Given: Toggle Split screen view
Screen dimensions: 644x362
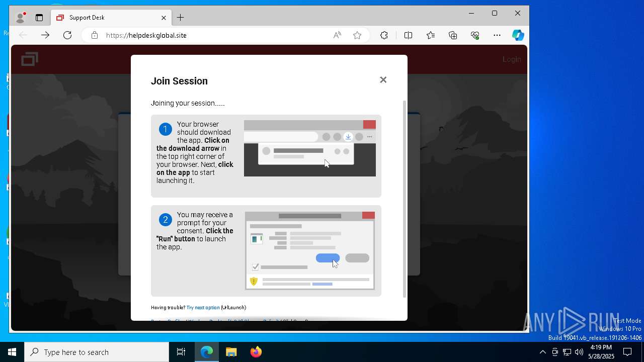Looking at the screenshot, I should pos(408,35).
